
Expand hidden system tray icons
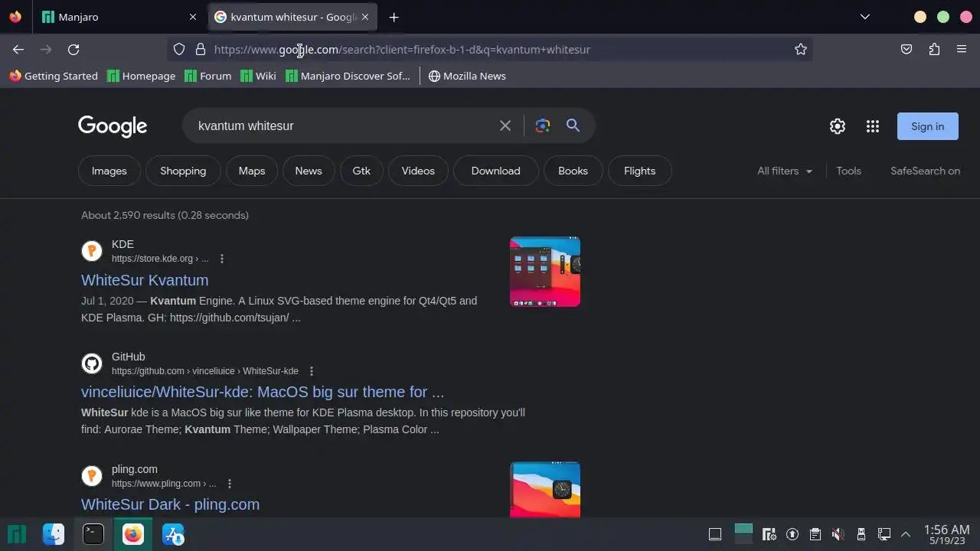click(x=906, y=534)
